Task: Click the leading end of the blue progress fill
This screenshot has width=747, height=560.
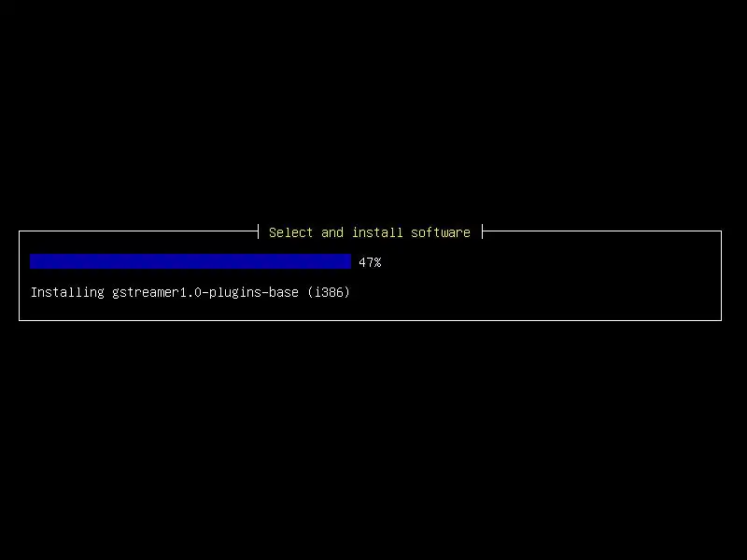Action: (347, 261)
